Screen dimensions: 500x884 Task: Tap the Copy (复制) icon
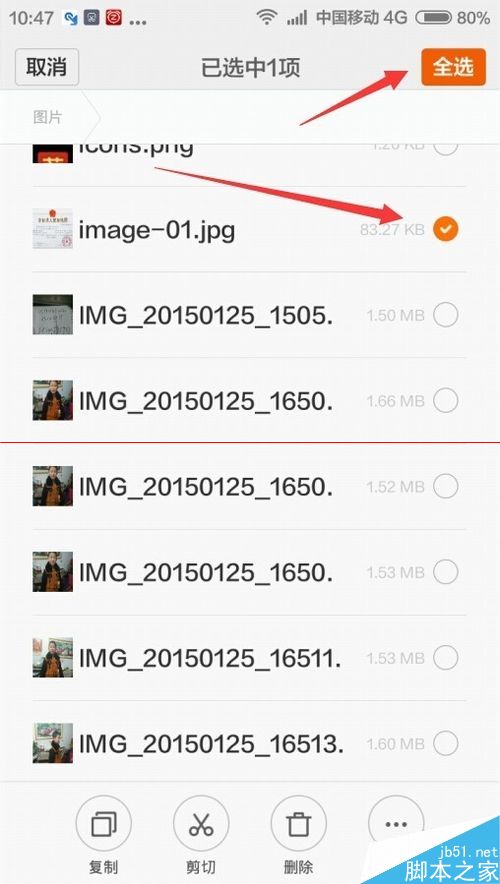[x=103, y=823]
